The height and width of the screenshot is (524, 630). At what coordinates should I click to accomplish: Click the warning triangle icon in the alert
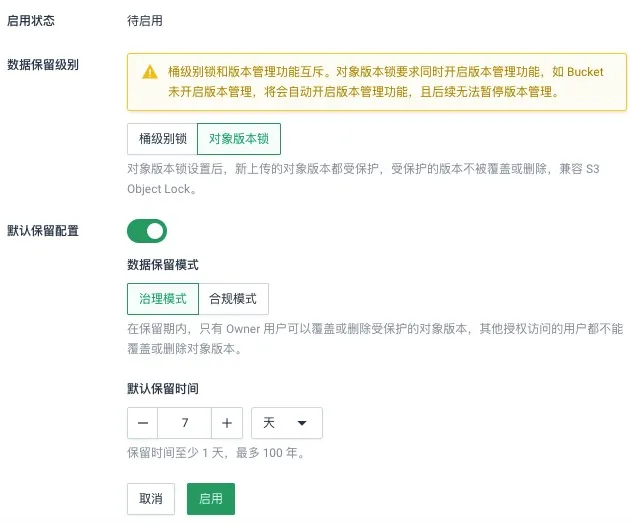click(x=150, y=72)
